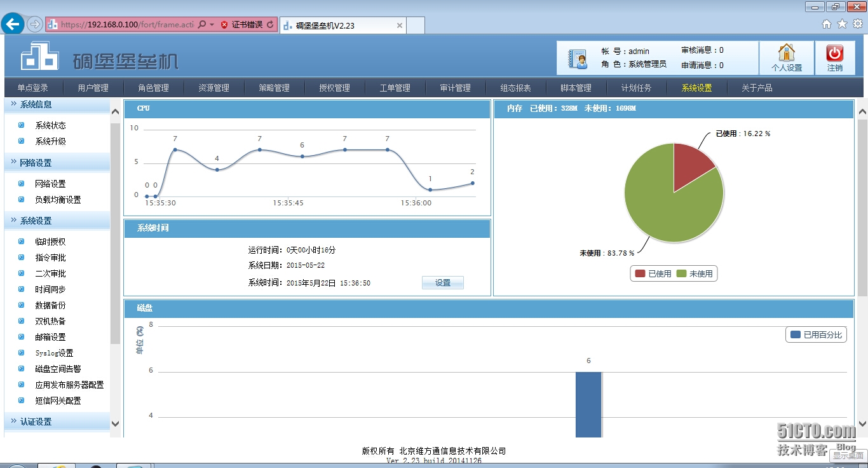This screenshot has width=868, height=468.
Task: Click the 显示桌面 button
Action: click(848, 455)
